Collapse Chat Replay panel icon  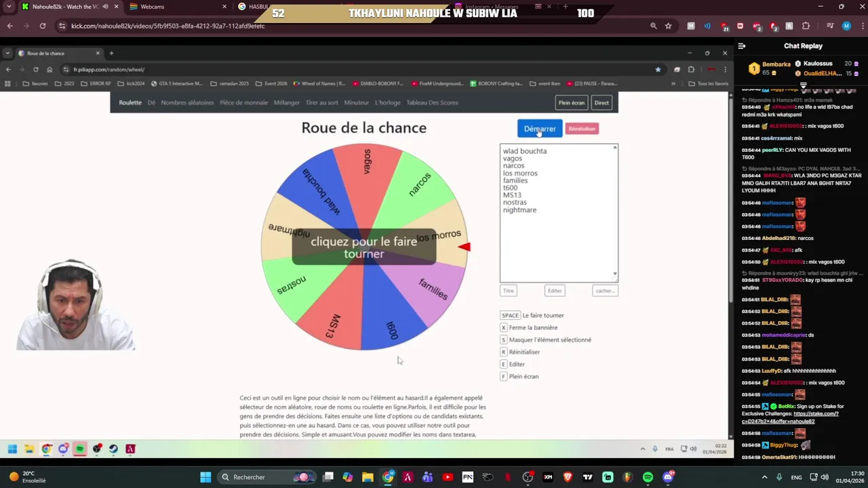click(x=742, y=46)
